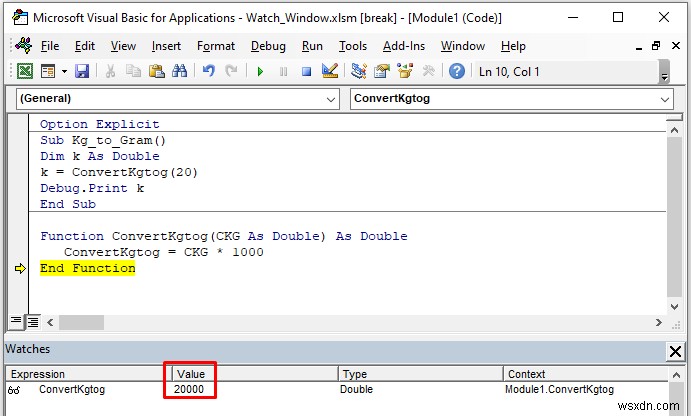This screenshot has width=691, height=416.
Task: Expand the Insert UserForm dropdown arrow
Action: point(64,71)
